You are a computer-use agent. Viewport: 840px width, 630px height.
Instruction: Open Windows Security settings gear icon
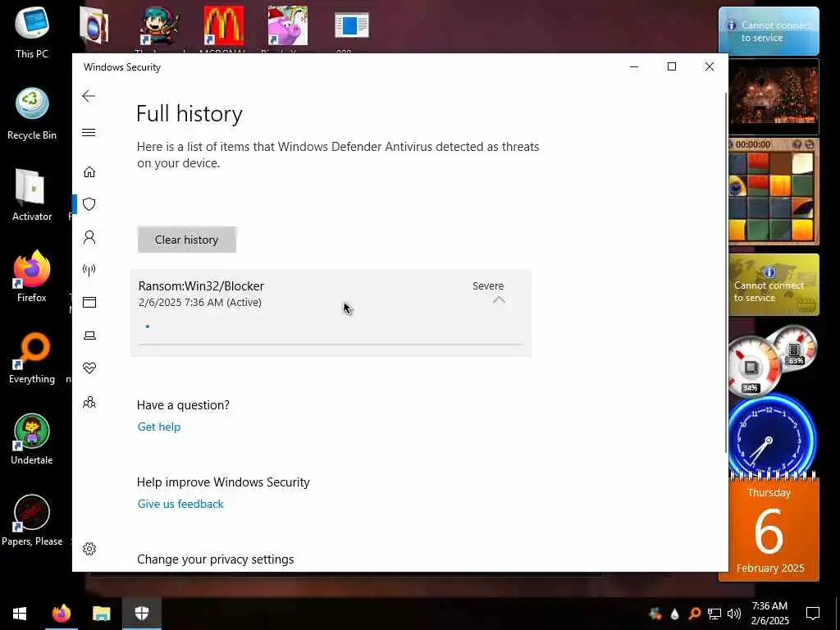point(89,549)
